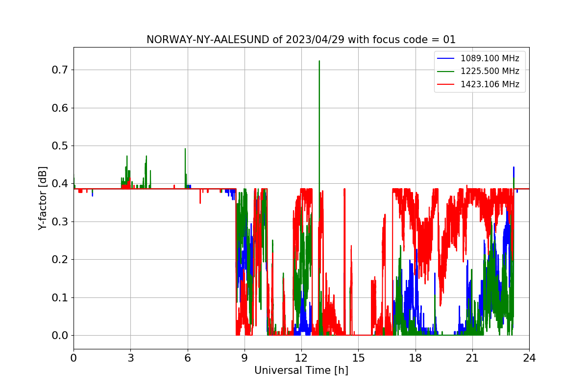The width and height of the screenshot is (588, 392).
Task: Click the y-axis tick label 0.7
Action: point(60,70)
